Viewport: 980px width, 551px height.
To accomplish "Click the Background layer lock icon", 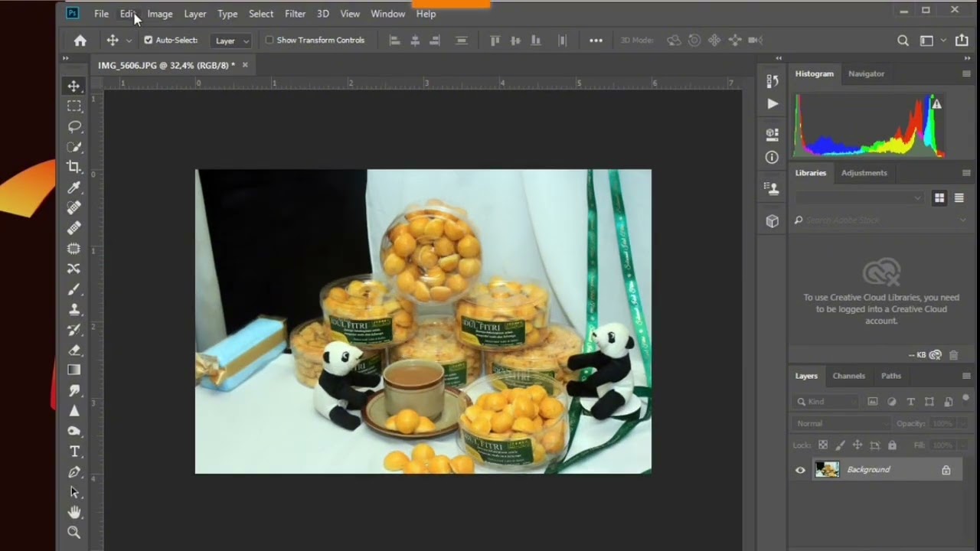I will coord(946,470).
